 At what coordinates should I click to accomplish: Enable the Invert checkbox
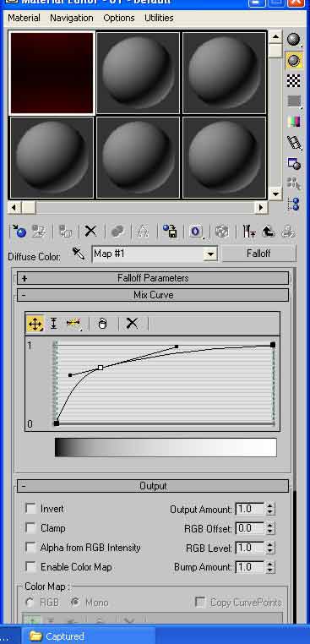coord(30,508)
